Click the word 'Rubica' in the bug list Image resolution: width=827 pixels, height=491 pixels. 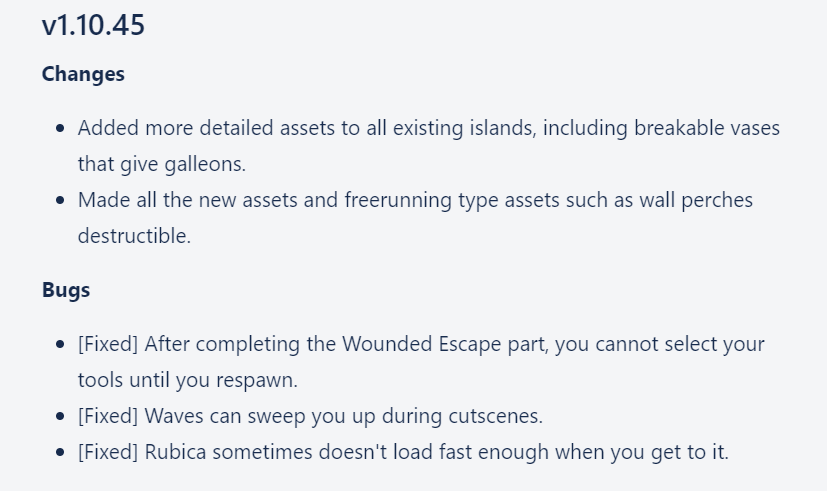tap(176, 452)
